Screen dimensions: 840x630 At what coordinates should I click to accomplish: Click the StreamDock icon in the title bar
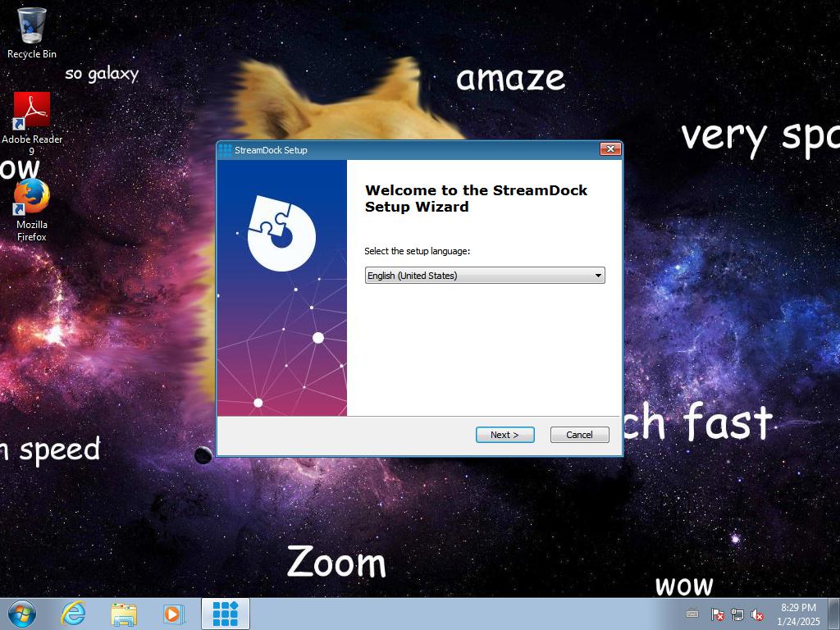point(226,150)
